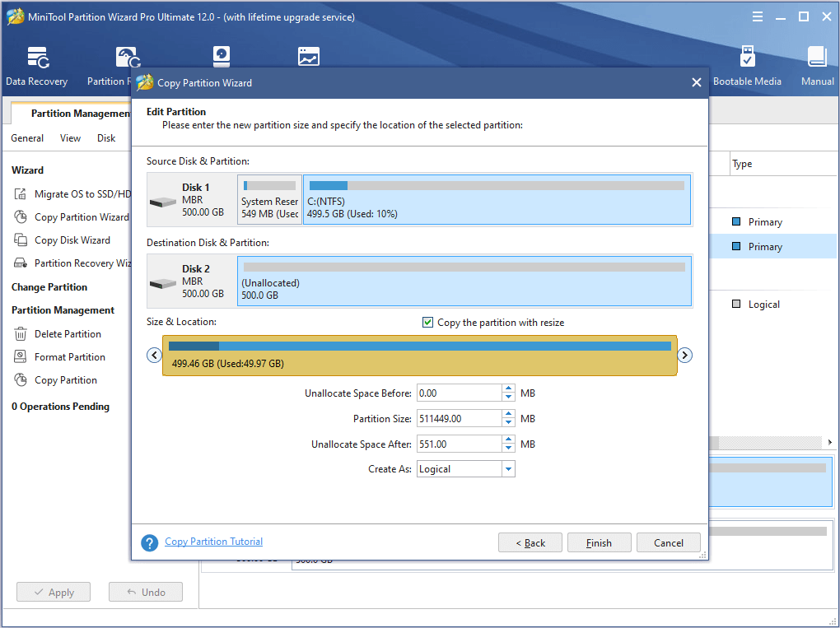Click the Undo button
840x628 pixels.
[146, 592]
